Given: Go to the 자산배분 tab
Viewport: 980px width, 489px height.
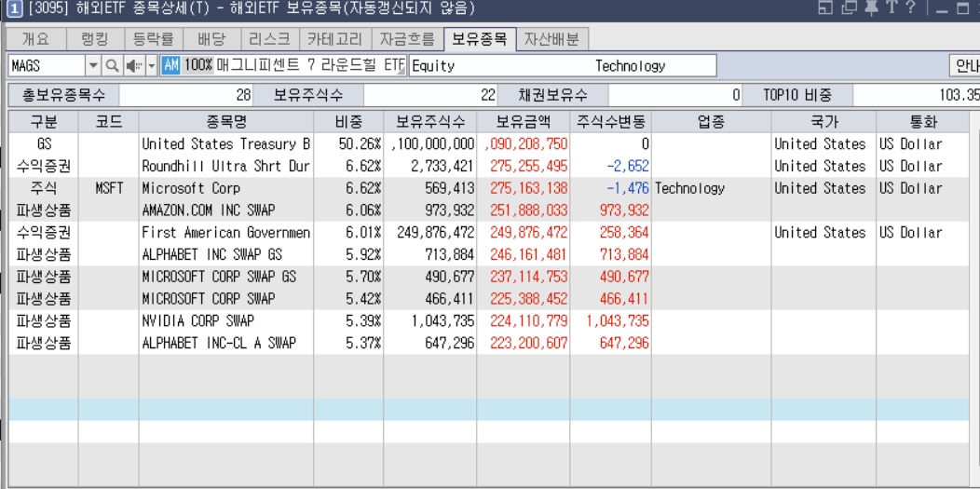Looking at the screenshot, I should point(551,39).
